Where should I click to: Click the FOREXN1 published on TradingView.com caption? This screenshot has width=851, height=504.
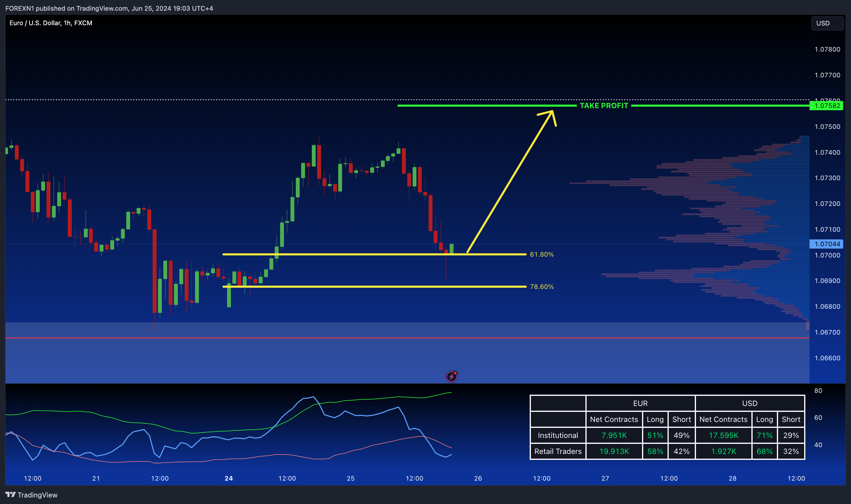point(109,8)
